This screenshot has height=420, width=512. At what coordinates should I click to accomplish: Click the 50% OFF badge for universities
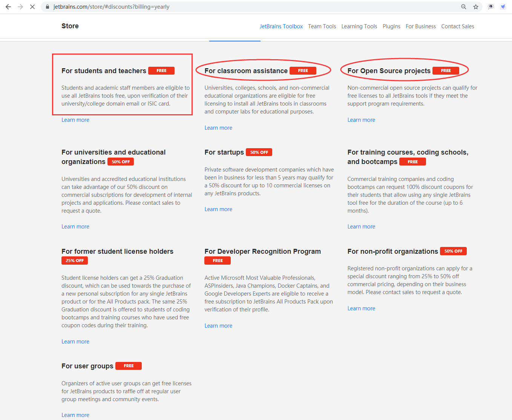point(121,162)
